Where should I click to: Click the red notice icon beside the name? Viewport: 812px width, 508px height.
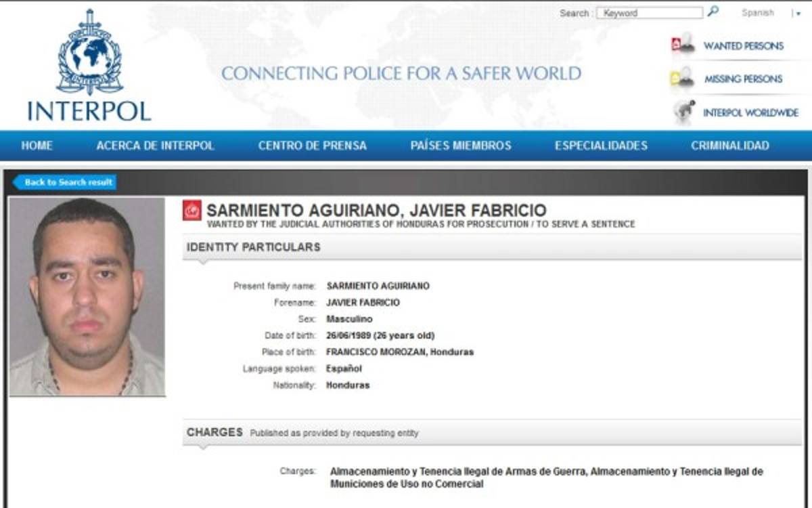pyautogui.click(x=192, y=211)
